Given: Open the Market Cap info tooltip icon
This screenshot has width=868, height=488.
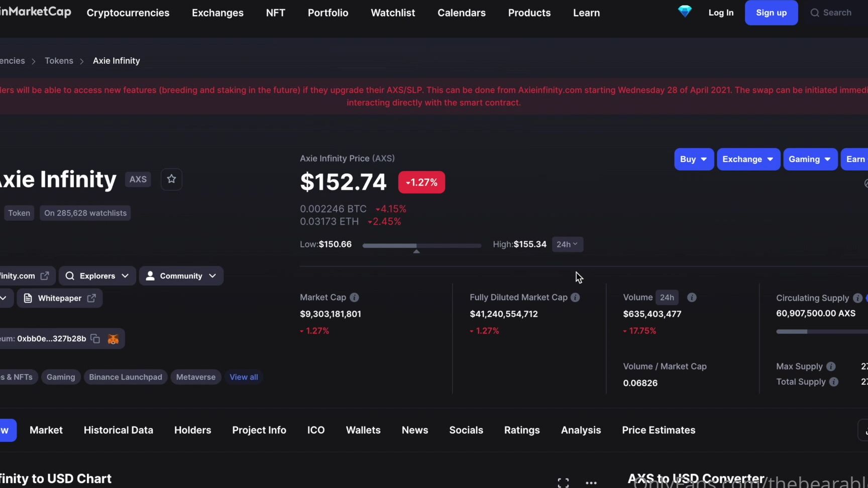Looking at the screenshot, I should point(355,297).
